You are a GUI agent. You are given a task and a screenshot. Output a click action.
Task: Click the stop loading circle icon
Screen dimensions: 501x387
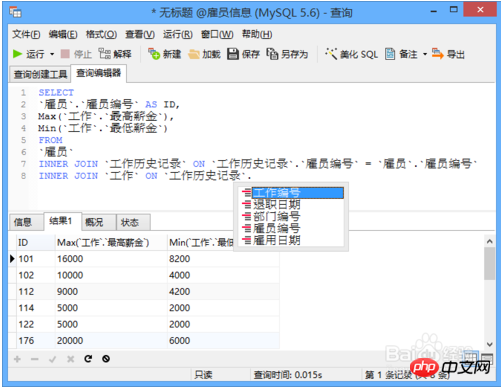click(106, 359)
